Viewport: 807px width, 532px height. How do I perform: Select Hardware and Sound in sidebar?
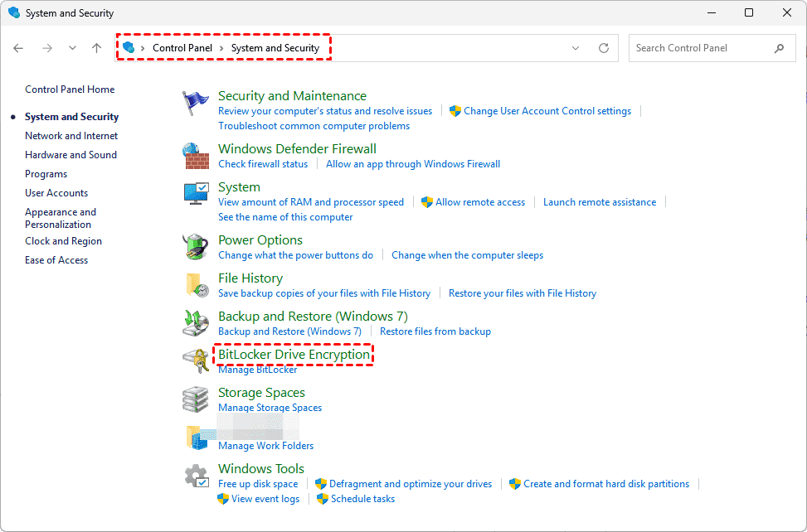70,155
